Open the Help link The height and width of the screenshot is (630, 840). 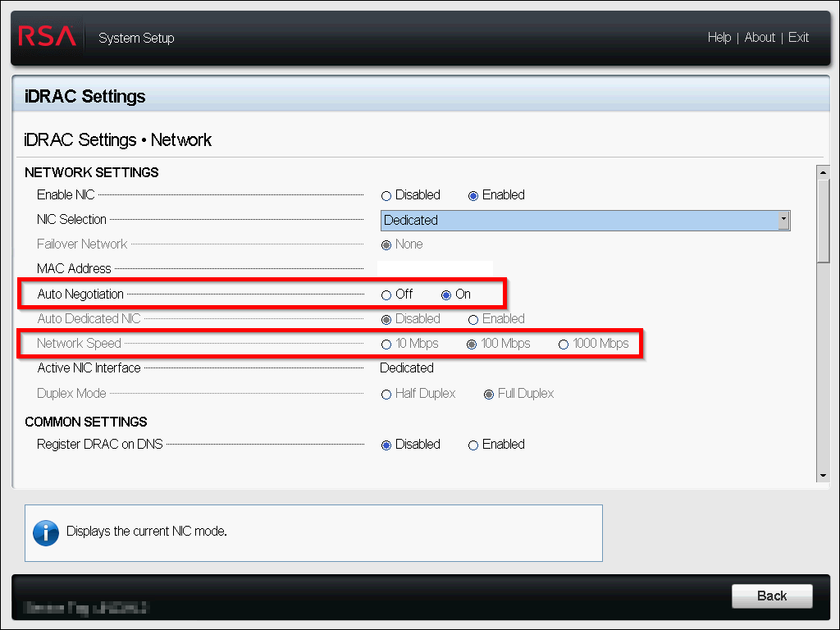coord(719,37)
